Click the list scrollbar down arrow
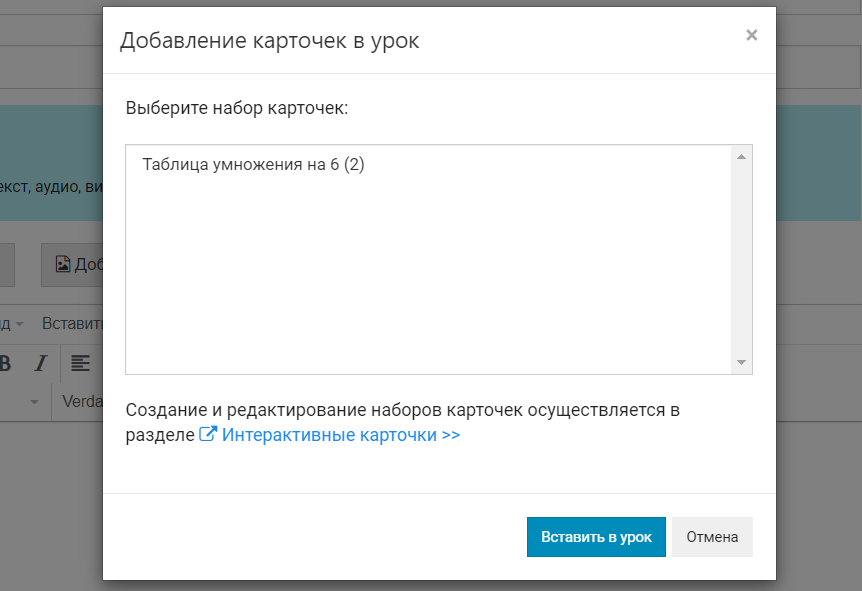Screen dimensions: 862x591 741,362
